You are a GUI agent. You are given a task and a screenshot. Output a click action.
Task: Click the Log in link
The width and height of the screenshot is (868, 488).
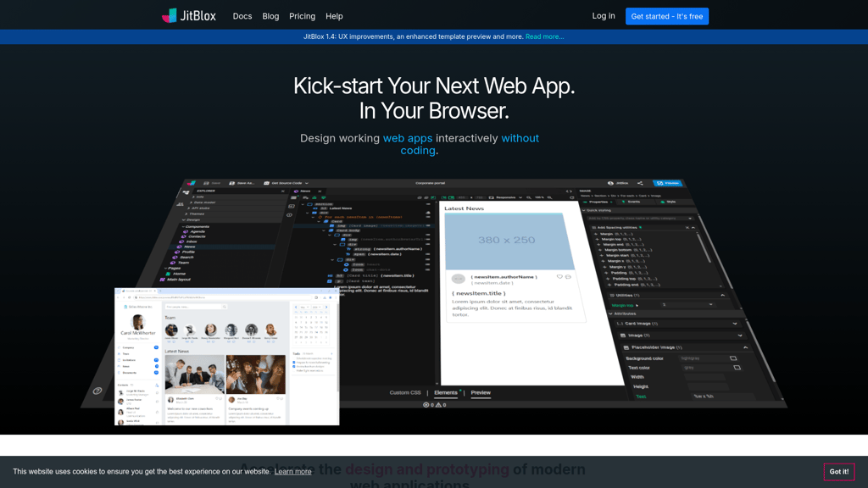(x=604, y=16)
